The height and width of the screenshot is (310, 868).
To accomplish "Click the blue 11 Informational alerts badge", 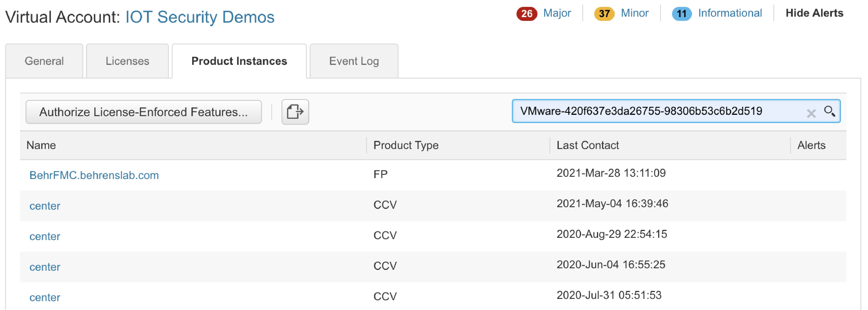I will point(681,14).
